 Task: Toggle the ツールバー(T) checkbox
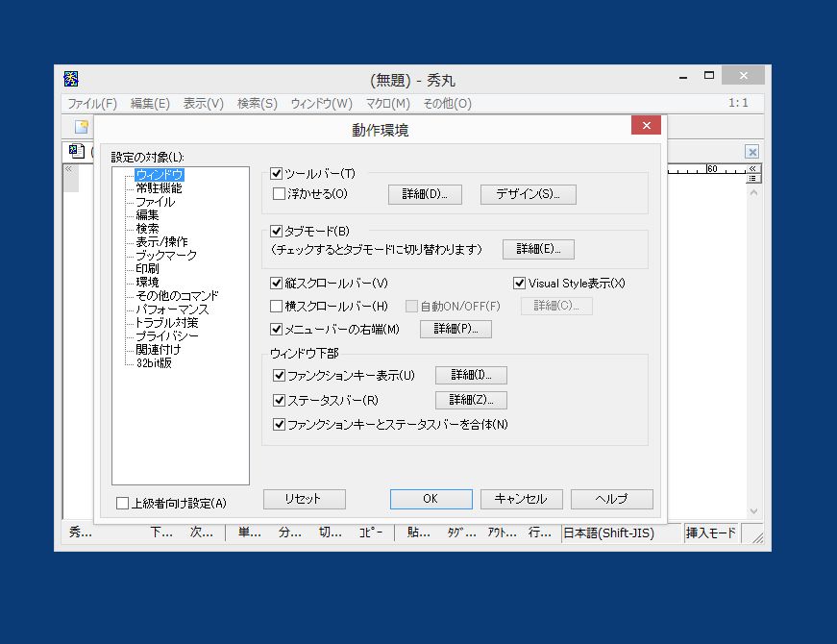276,174
